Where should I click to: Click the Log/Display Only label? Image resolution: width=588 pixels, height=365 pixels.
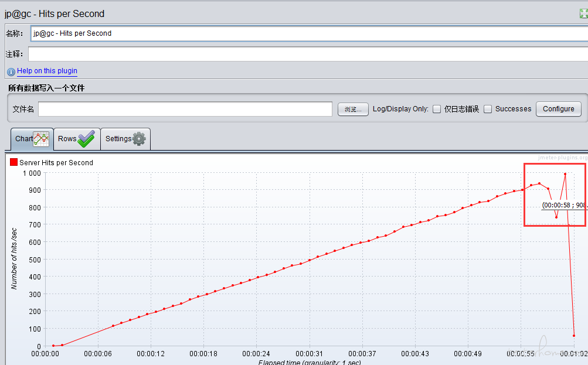[400, 109]
